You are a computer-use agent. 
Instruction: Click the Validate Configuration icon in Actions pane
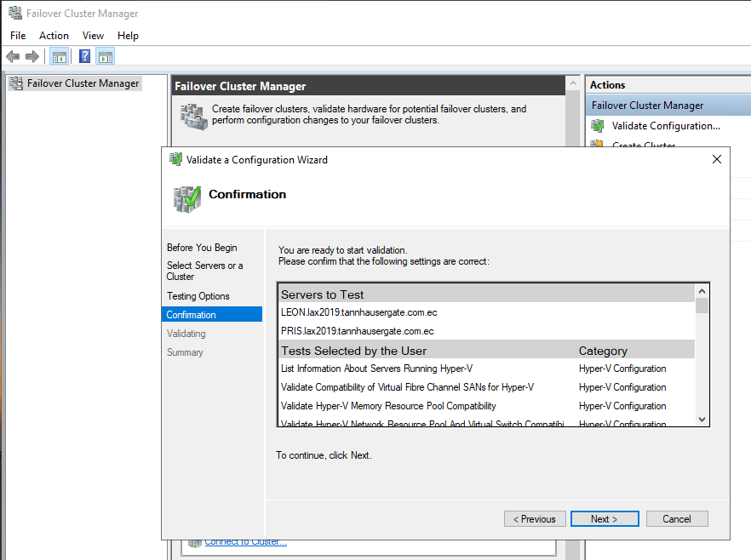point(597,126)
